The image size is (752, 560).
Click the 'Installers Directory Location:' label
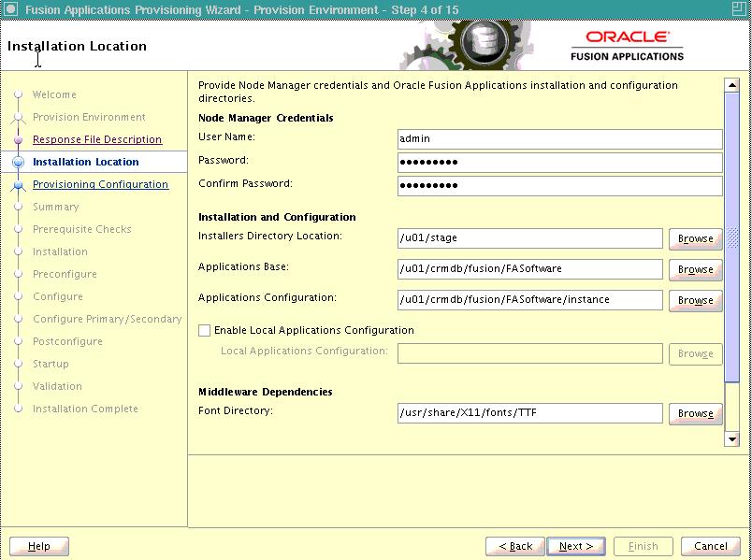pyautogui.click(x=270, y=236)
